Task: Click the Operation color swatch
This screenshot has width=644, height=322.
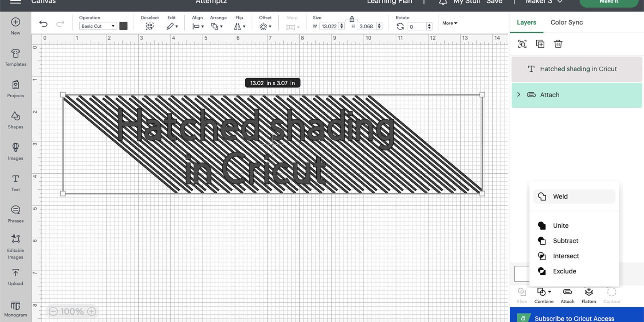Action: pyautogui.click(x=123, y=26)
